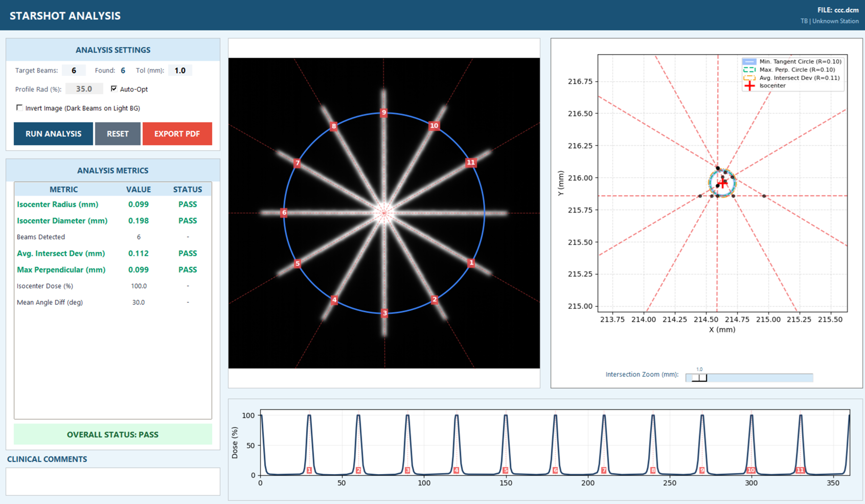Click peak label 6 in dose profile
Screen dimensions: 865x504
coord(555,470)
